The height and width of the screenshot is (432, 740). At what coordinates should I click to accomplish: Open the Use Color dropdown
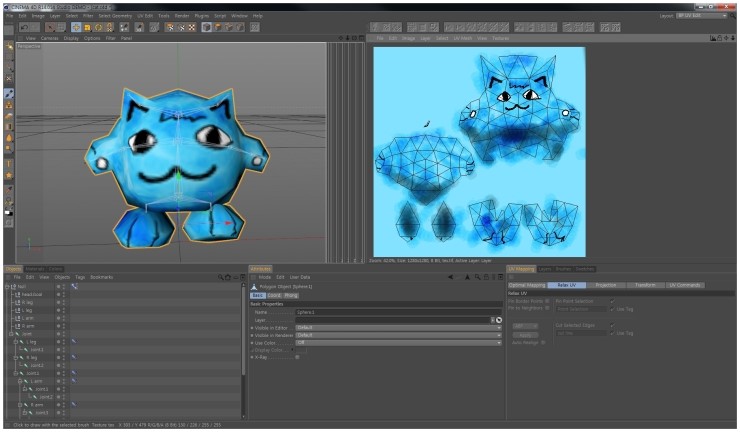(398, 343)
